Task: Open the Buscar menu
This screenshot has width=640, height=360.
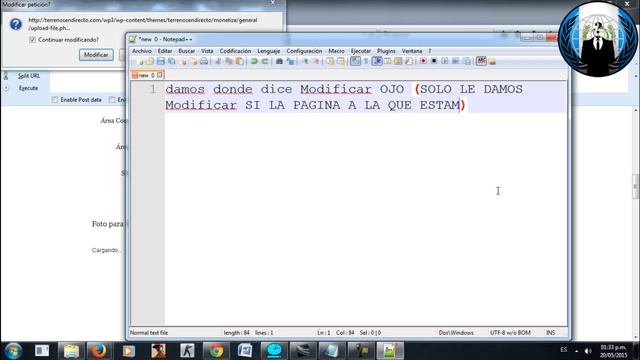Action: [187, 51]
